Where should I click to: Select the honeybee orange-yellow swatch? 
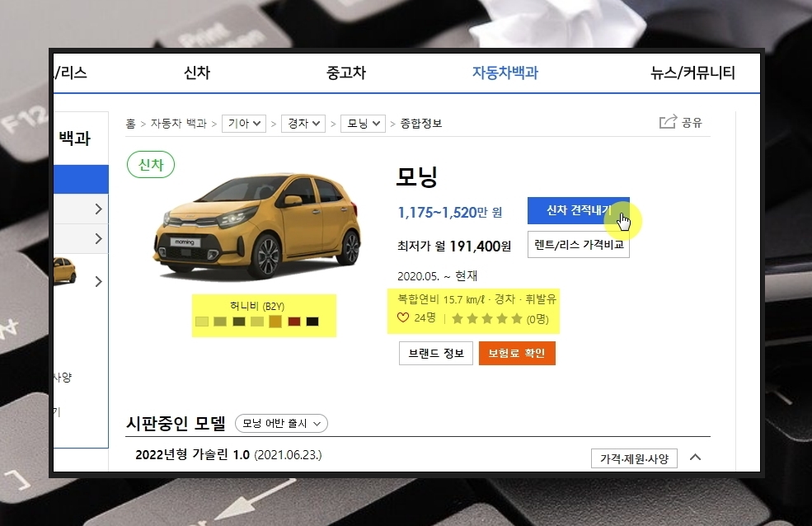275,322
